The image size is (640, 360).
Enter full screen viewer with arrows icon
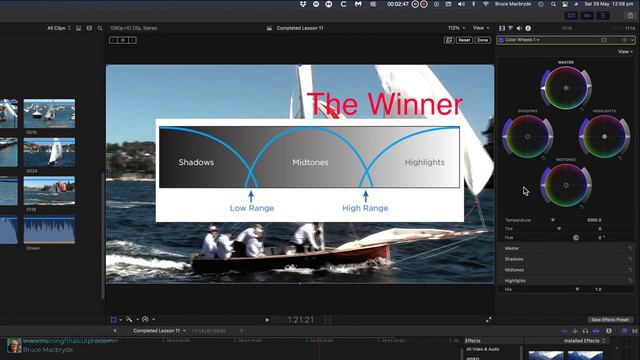489,320
